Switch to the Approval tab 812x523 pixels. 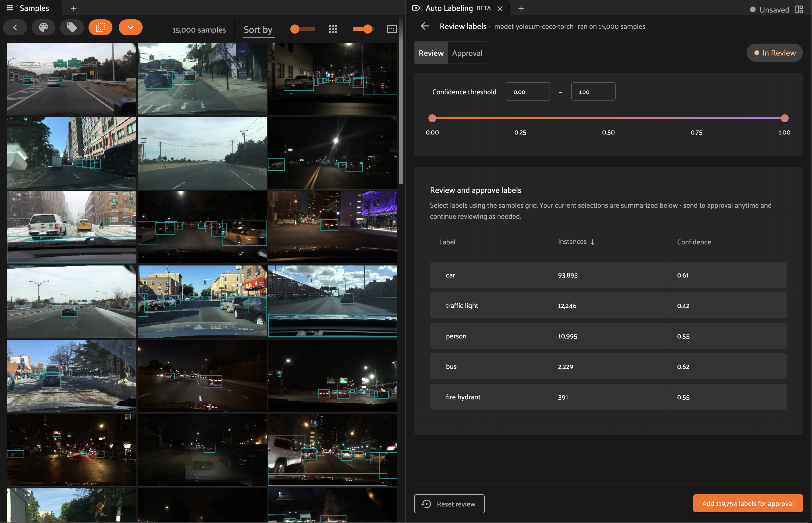point(467,53)
